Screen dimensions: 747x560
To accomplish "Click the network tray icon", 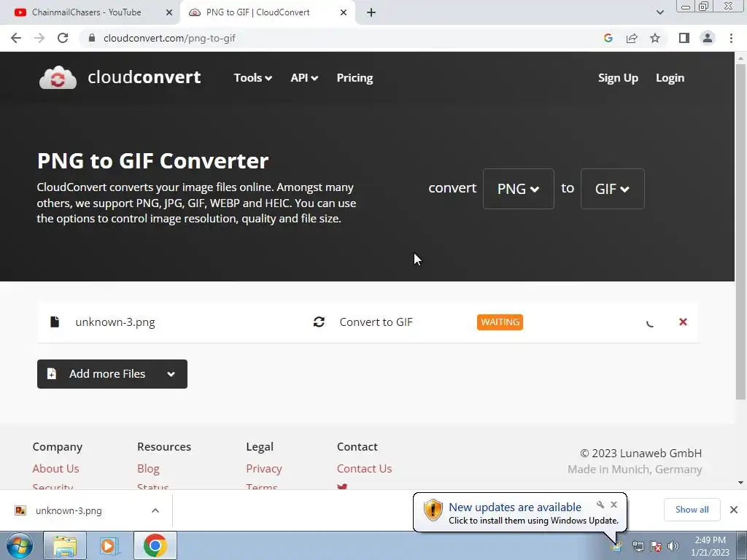I will point(638,546).
